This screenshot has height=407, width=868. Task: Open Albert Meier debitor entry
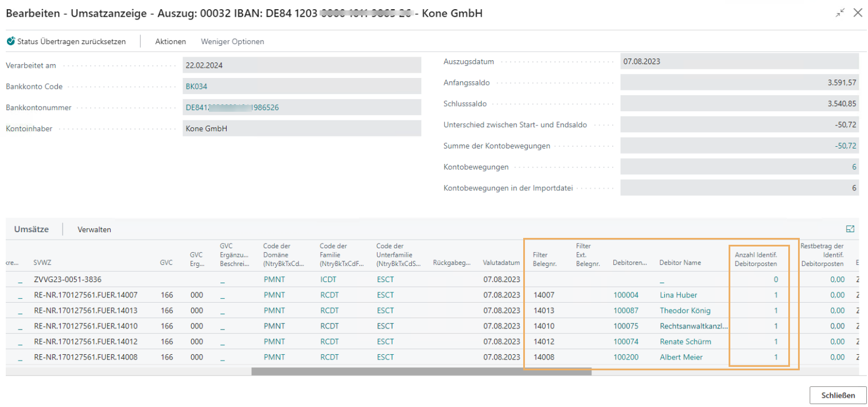pos(681,357)
